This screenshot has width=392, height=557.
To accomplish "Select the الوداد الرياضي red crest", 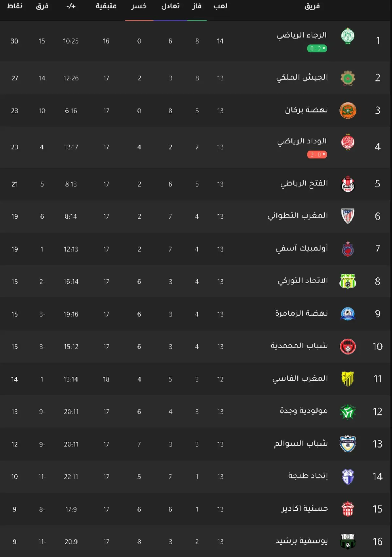I will 348,142.
